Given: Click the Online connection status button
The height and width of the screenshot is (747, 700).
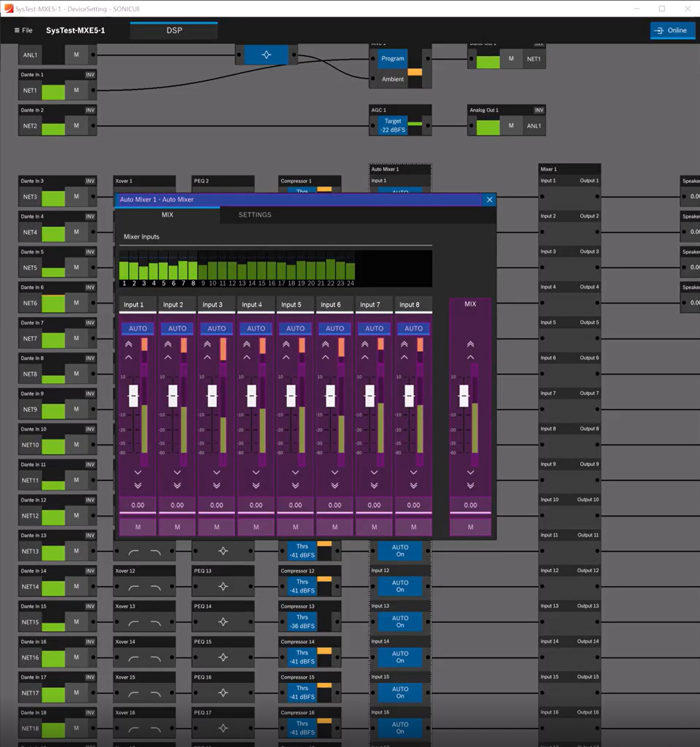Looking at the screenshot, I should pyautogui.click(x=672, y=30).
